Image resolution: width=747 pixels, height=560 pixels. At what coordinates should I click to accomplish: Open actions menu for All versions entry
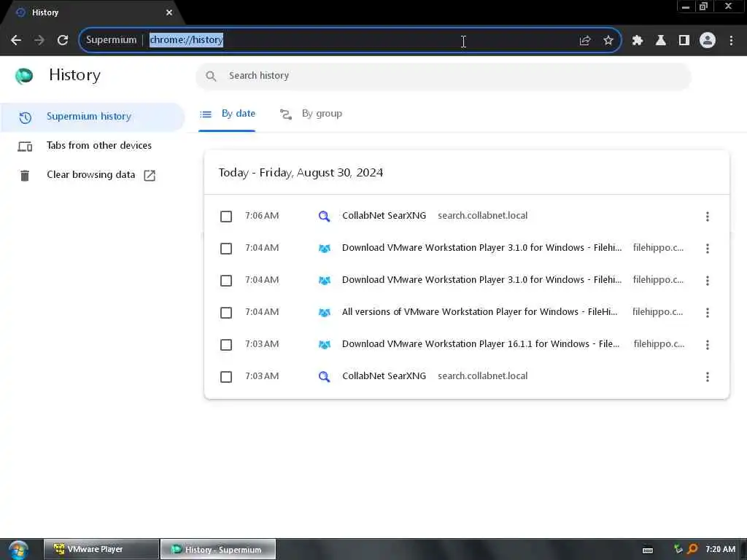point(708,312)
